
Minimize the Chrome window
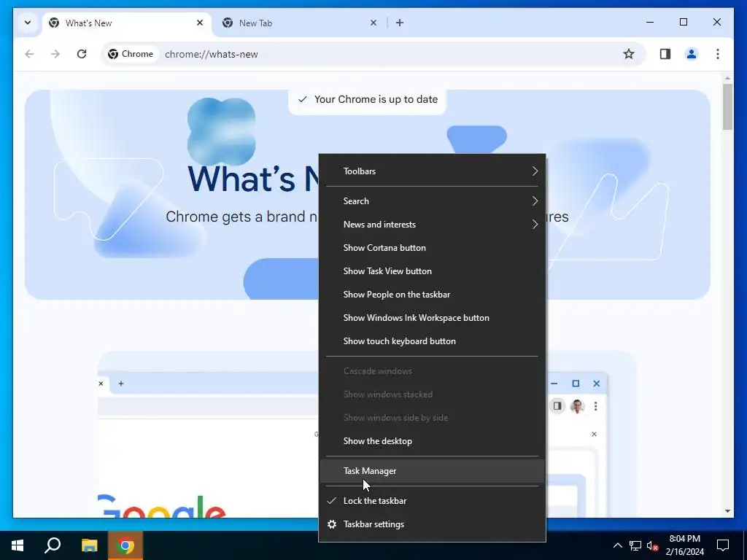point(650,23)
